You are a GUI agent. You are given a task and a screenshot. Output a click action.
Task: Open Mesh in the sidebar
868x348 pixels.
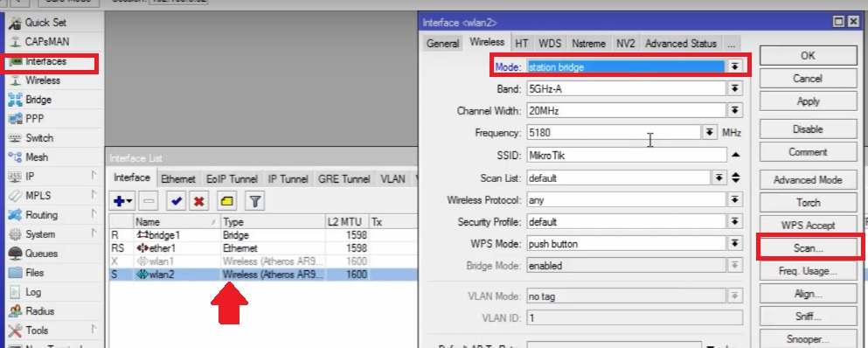point(36,157)
